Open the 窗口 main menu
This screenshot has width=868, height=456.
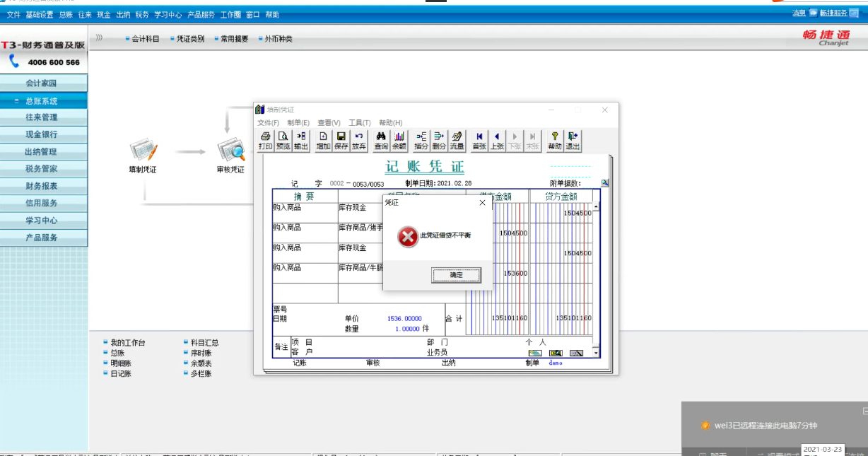coord(252,15)
